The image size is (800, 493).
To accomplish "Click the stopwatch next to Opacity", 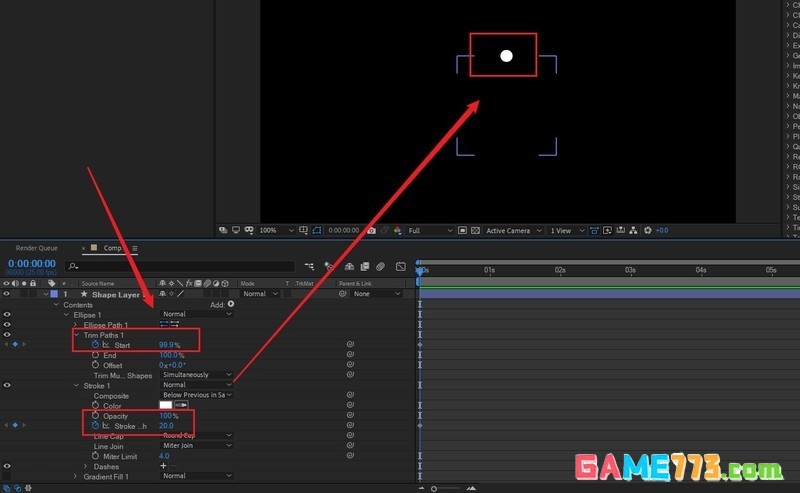I will tap(96, 416).
